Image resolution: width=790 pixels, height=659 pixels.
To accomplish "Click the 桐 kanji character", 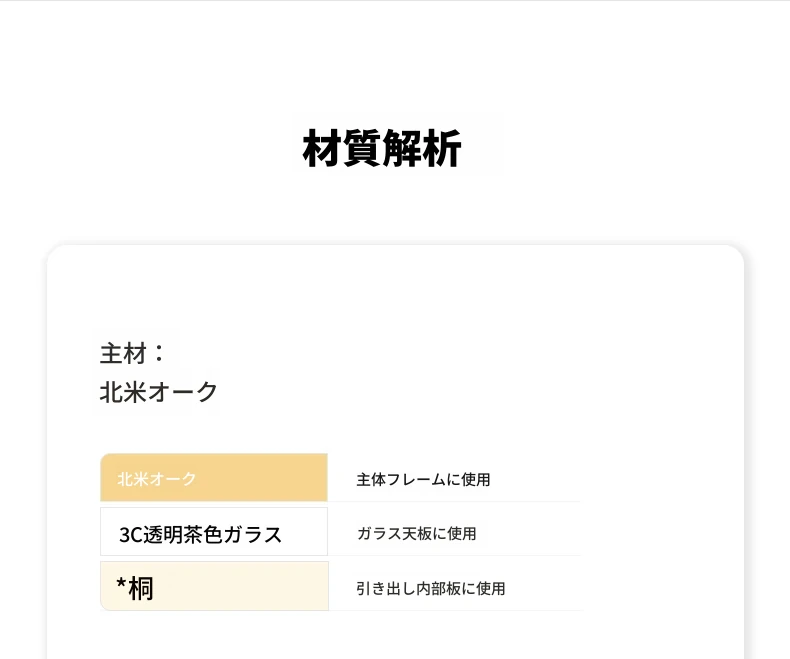I will click(141, 588).
